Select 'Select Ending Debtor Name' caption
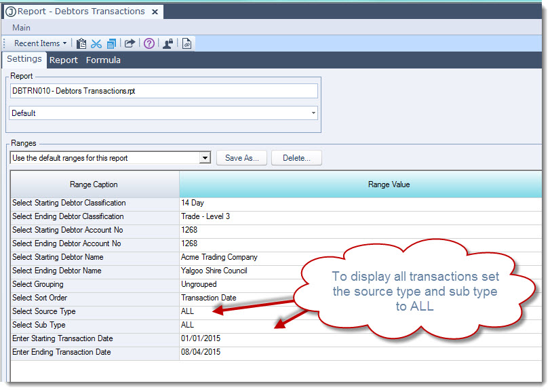The image size is (552, 392). pos(95,271)
